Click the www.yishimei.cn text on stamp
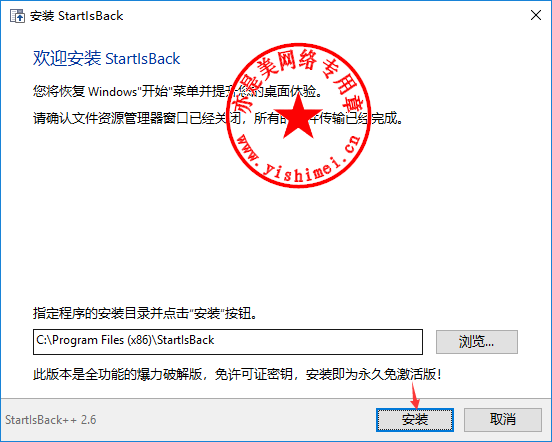This screenshot has height=442, width=552. click(x=299, y=158)
